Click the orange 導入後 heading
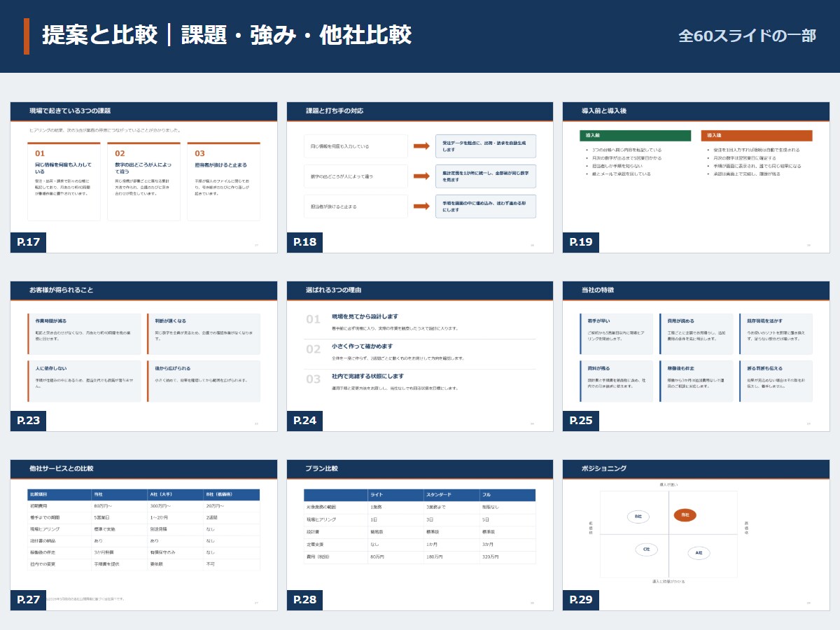This screenshot has width=840, height=630. click(x=757, y=136)
